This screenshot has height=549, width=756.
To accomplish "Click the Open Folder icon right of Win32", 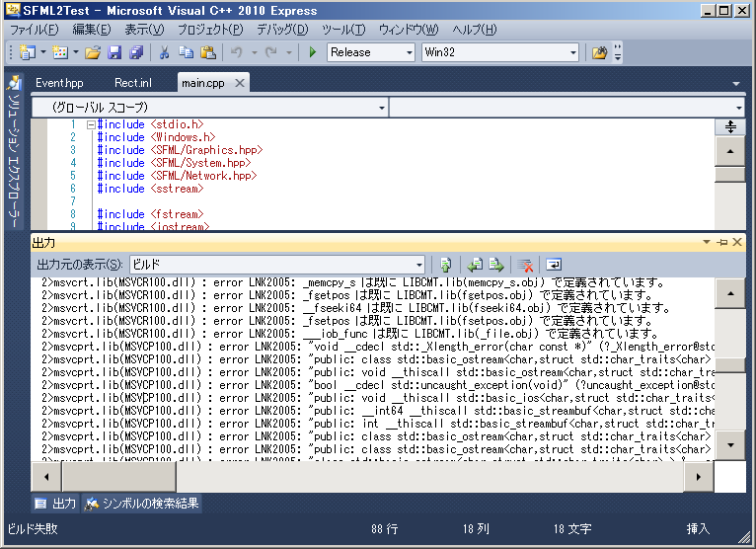I will point(599,52).
